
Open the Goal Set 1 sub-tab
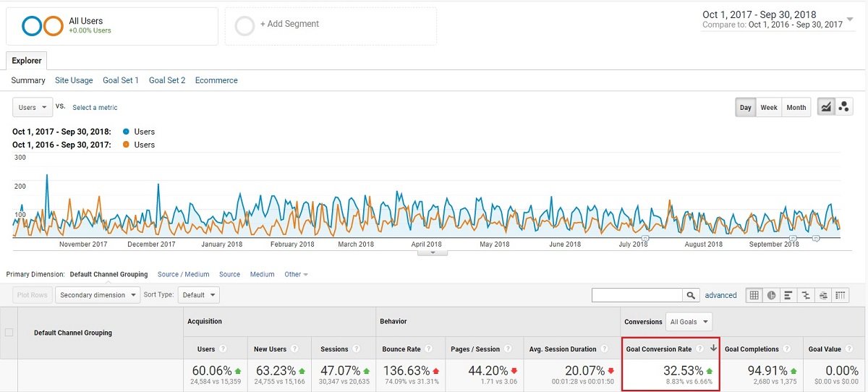[x=121, y=80]
